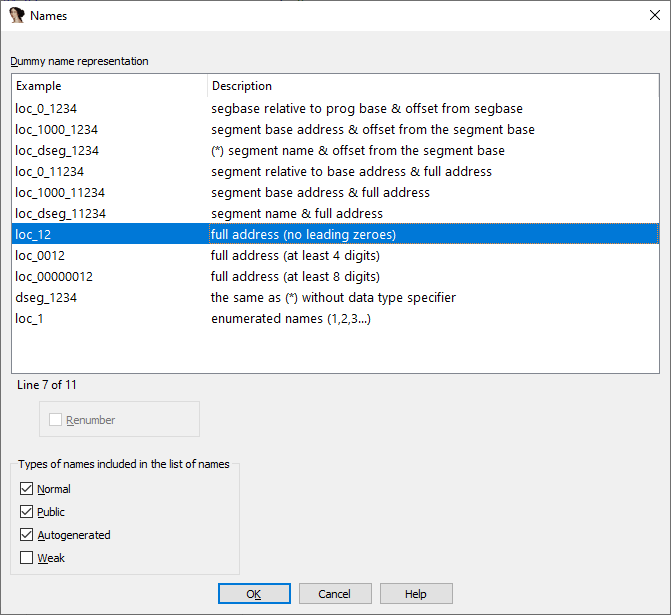Confirm the dialog with OK
Viewport: 671px width, 615px height.
click(x=254, y=594)
